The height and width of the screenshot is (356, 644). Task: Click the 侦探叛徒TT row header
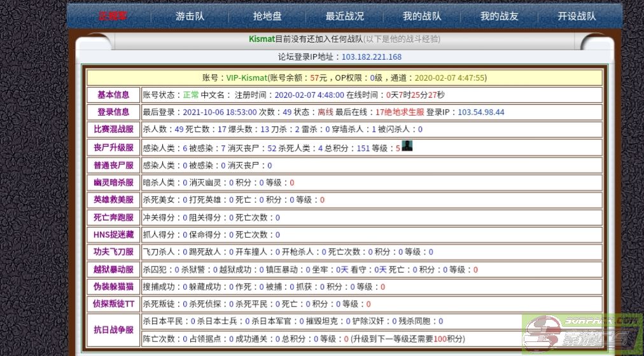(x=113, y=304)
